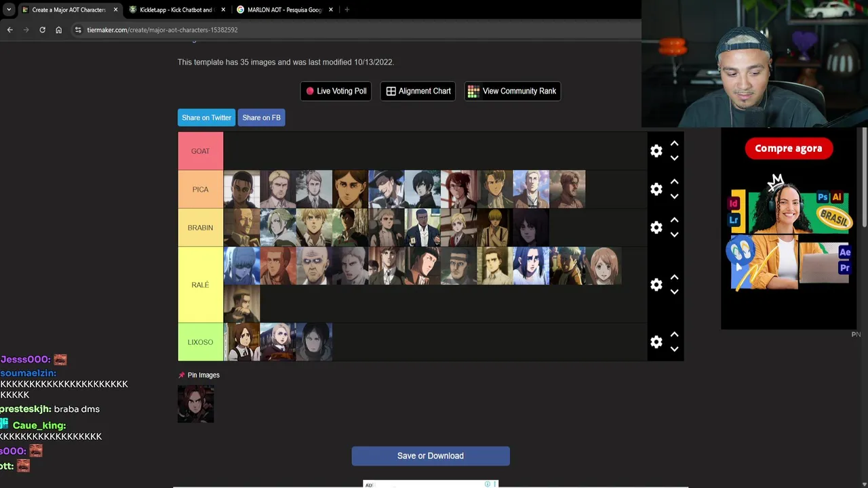Switch to the Kicklet.app browser tab
This screenshot has width=868, height=488.
point(176,9)
